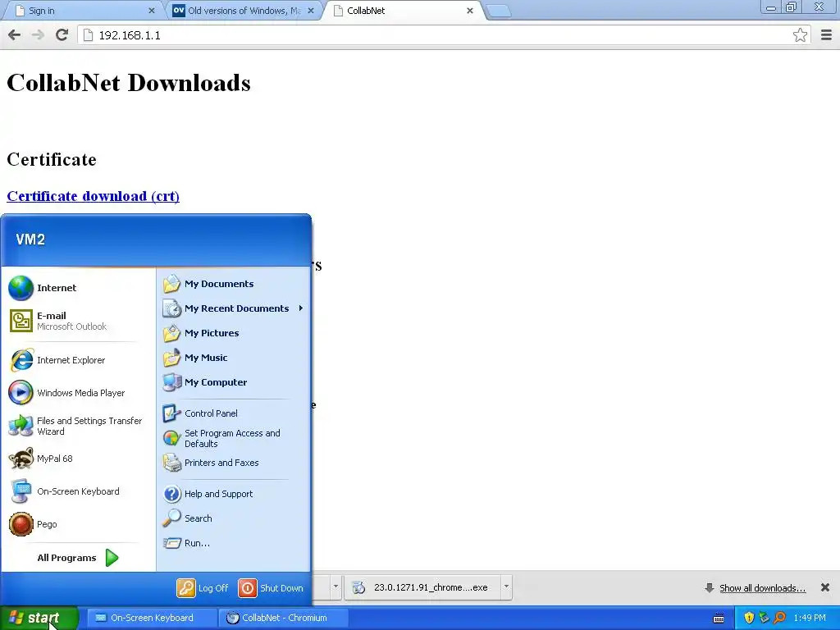Click the VM2 user name header
The image size is (840, 630).
pos(30,240)
